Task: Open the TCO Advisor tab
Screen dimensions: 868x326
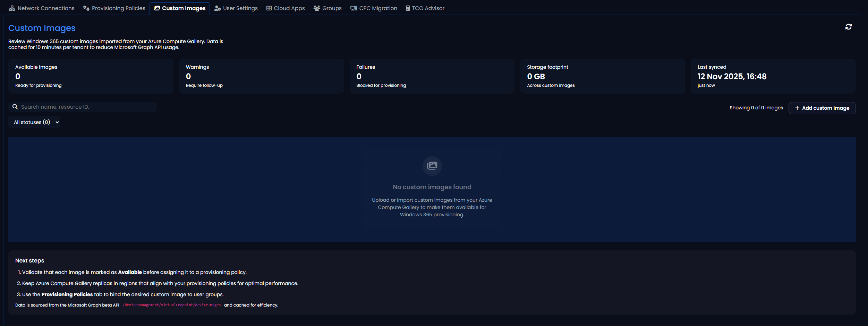Action: tap(425, 8)
